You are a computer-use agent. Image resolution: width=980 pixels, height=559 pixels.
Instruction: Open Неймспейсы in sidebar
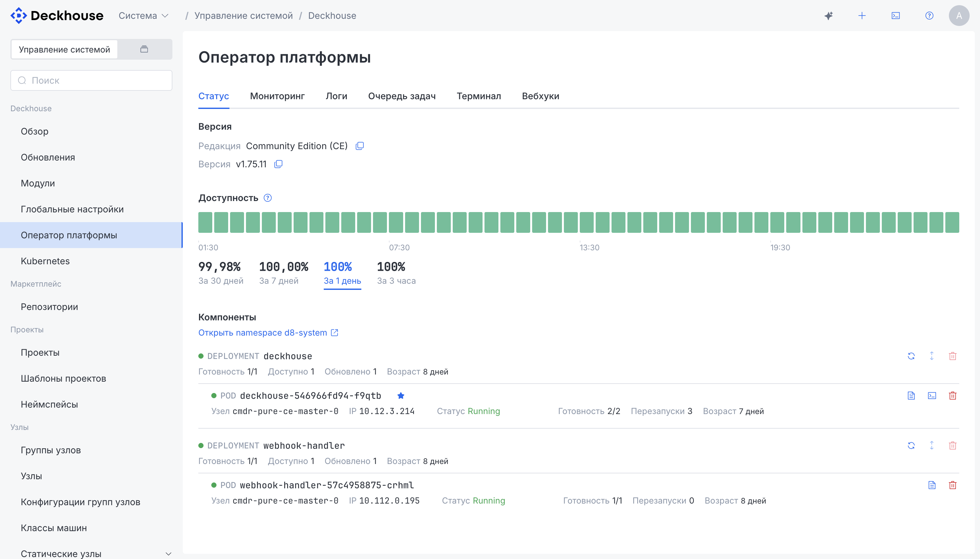tap(91, 404)
